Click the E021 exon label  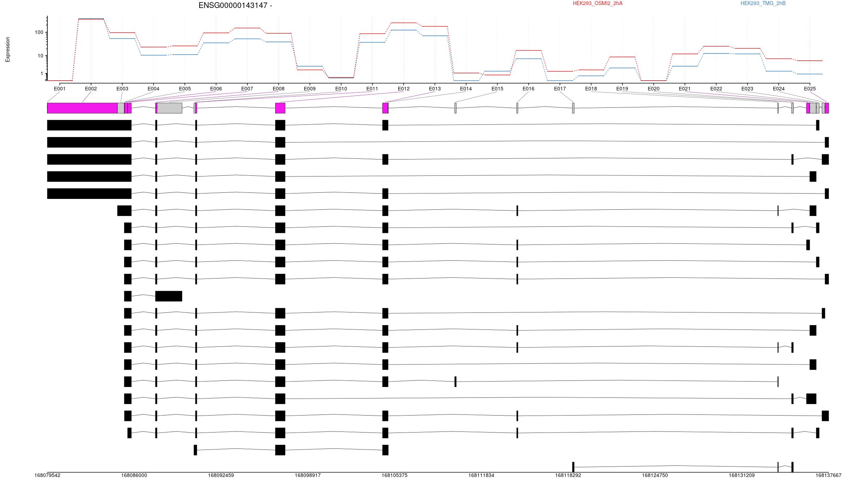tap(685, 89)
